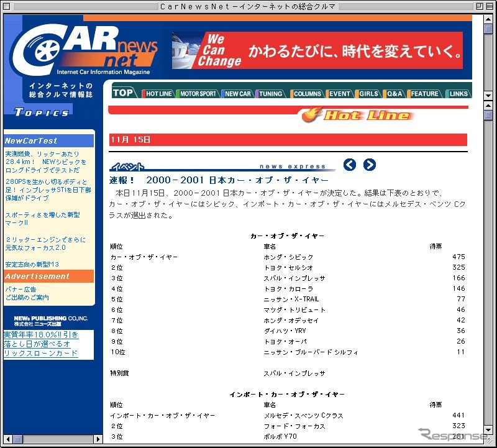
Task: Click the 11月 15日 date bar
Action: click(x=288, y=140)
